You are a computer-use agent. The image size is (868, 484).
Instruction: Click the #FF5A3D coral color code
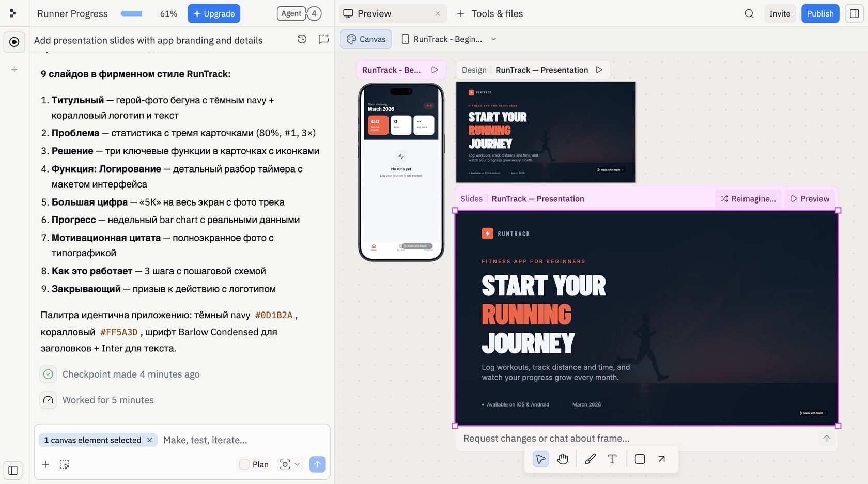point(119,332)
